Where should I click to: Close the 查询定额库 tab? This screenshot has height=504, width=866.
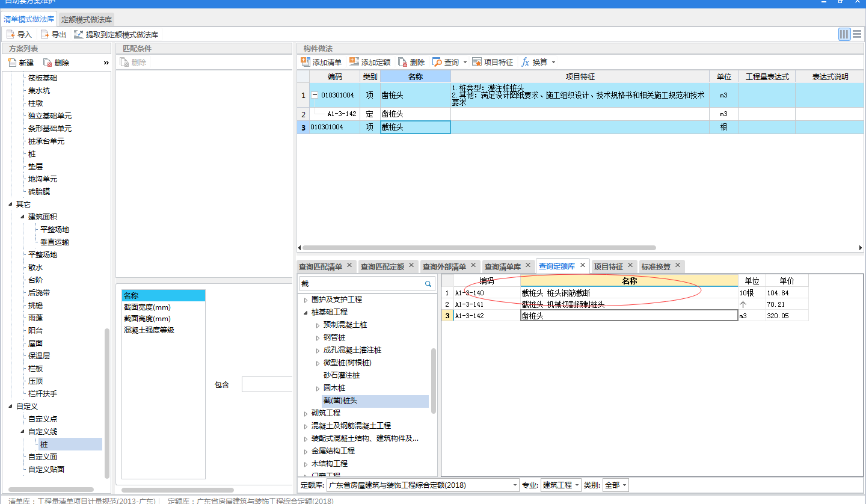(x=583, y=265)
